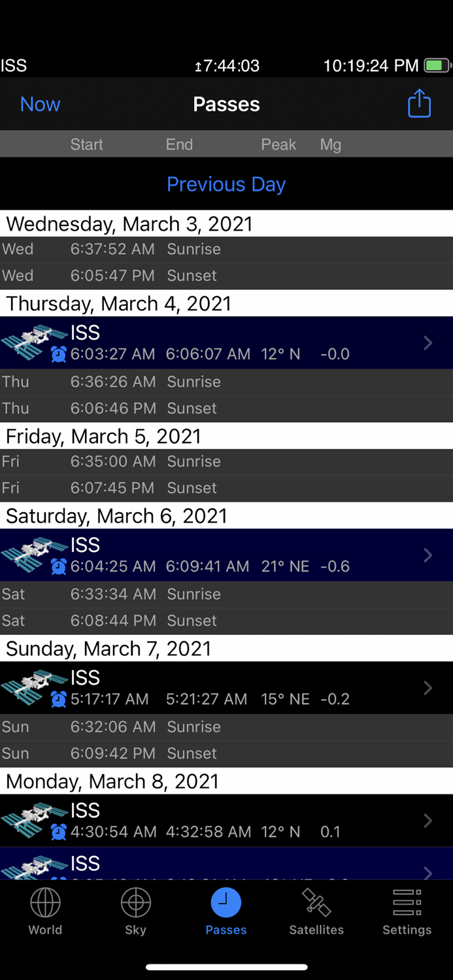Expand details for Thursday's ISS pass

pos(428,342)
